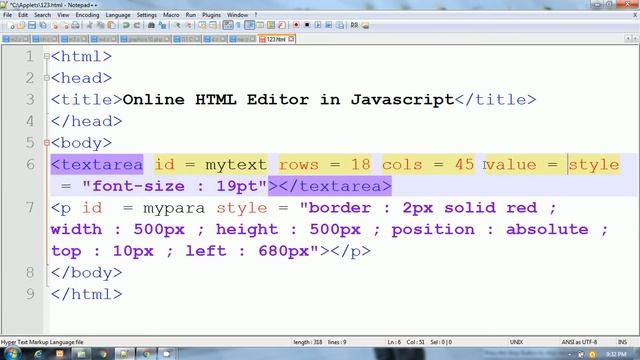Viewport: 640px width, 360px height.
Task: Toggle the INS insert mode indicator
Action: point(622,342)
